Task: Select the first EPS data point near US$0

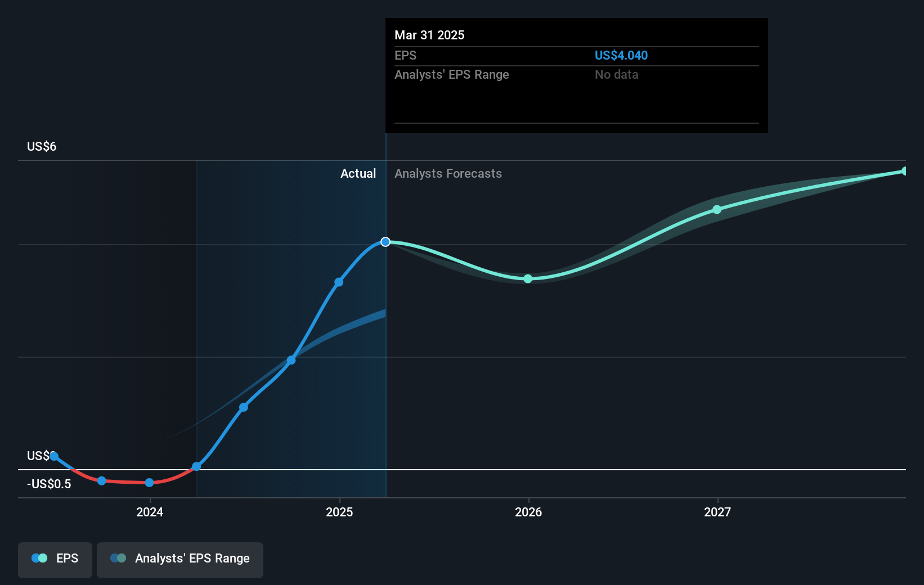Action: (53, 456)
